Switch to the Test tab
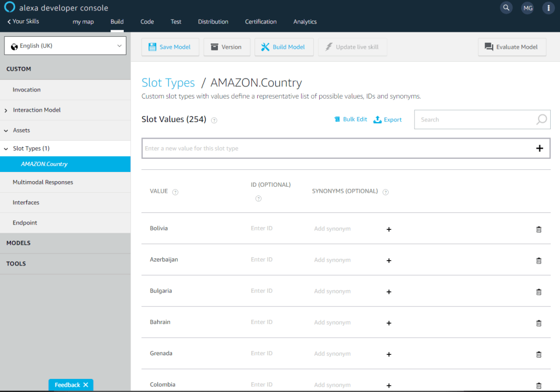This screenshot has width=560, height=392. pos(176,22)
